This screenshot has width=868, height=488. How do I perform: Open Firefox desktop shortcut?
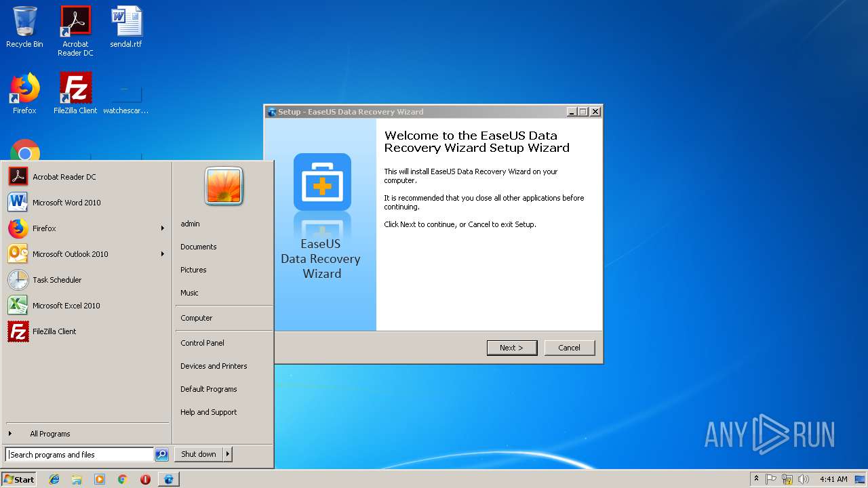pyautogui.click(x=24, y=94)
